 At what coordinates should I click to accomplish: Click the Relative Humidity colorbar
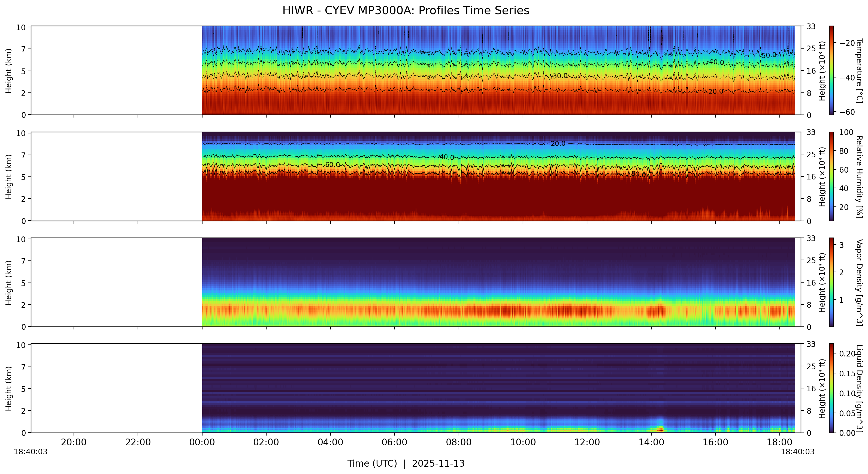point(831,176)
